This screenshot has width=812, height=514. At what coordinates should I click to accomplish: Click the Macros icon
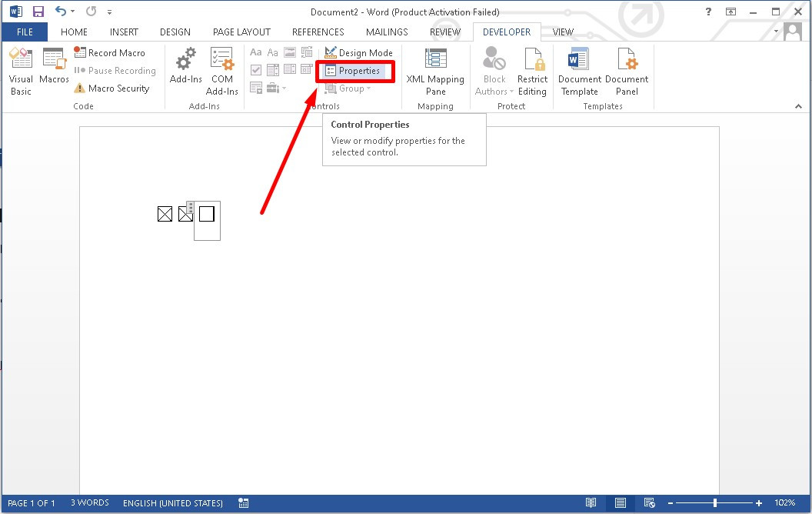tap(54, 66)
